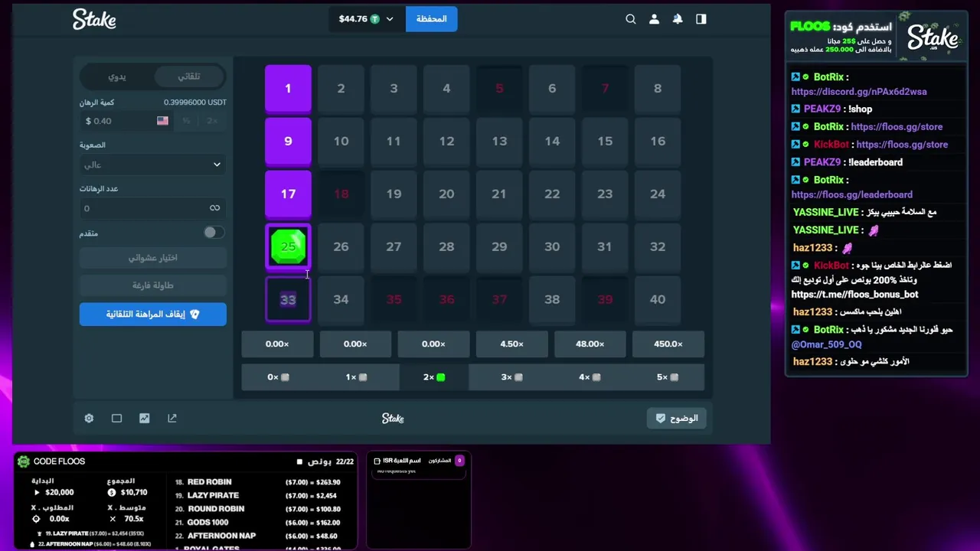The width and height of the screenshot is (980, 551).
Task: Click the 450.0× payout box
Action: (x=668, y=344)
